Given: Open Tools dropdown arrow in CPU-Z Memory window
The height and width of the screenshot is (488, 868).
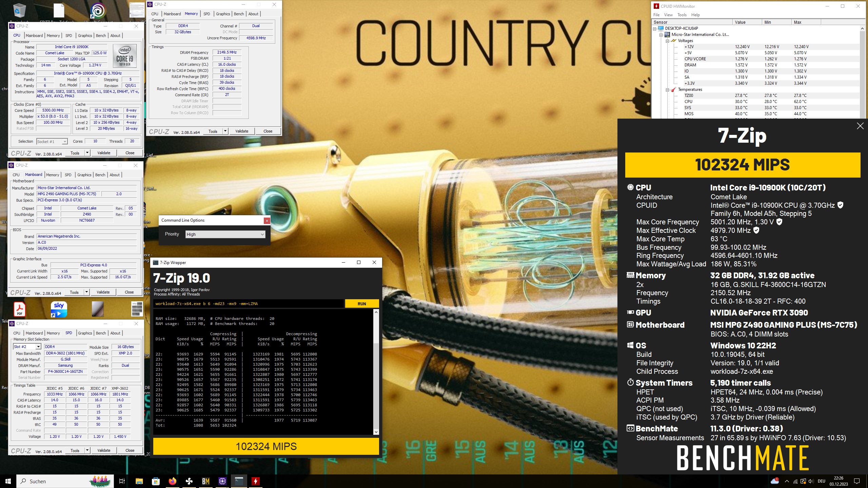Looking at the screenshot, I should pyautogui.click(x=225, y=131).
